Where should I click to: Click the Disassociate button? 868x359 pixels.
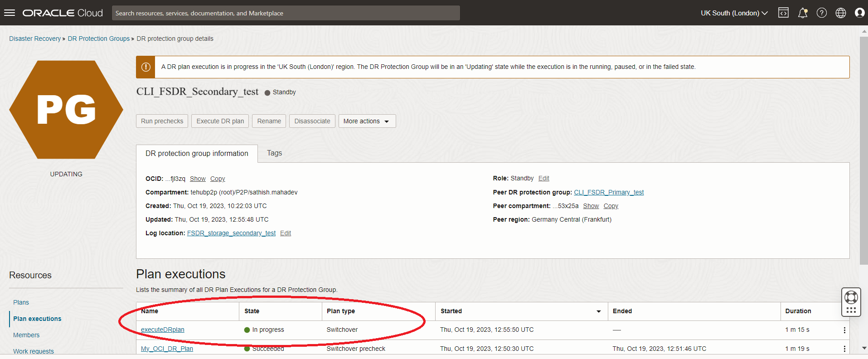(x=312, y=121)
